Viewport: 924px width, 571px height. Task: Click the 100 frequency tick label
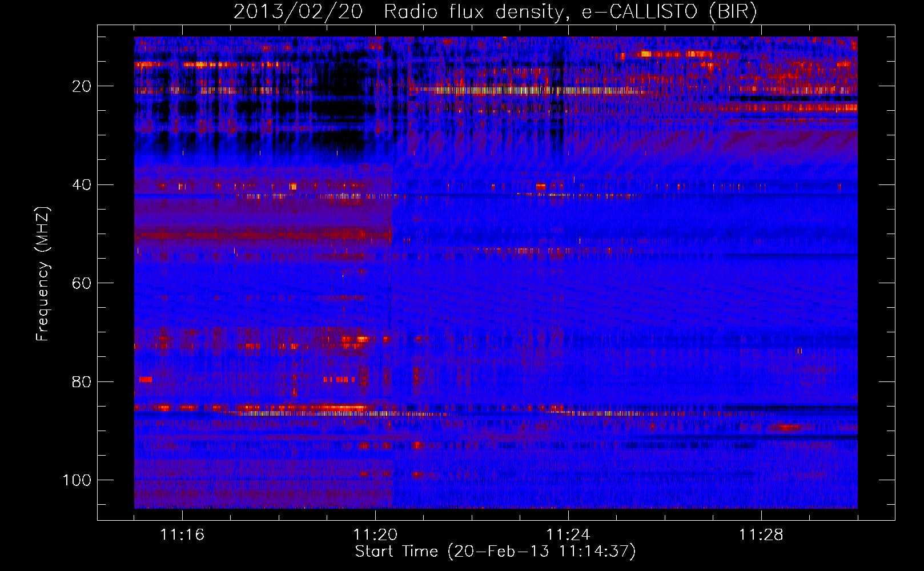point(77,480)
